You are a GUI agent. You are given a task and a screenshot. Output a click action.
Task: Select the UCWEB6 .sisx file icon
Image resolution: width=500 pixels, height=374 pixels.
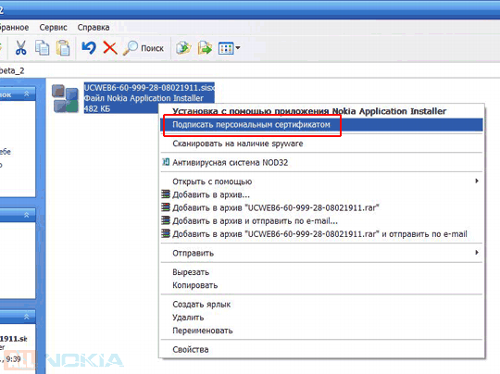click(x=65, y=98)
